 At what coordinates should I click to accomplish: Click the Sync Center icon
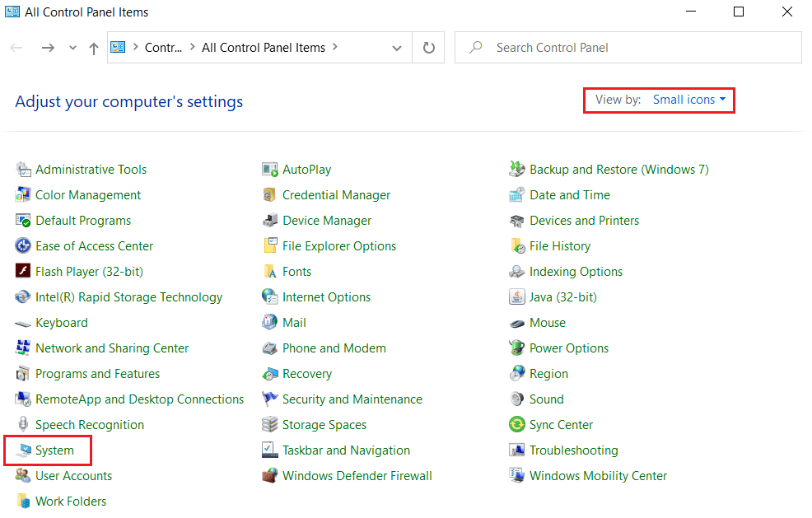pos(517,425)
